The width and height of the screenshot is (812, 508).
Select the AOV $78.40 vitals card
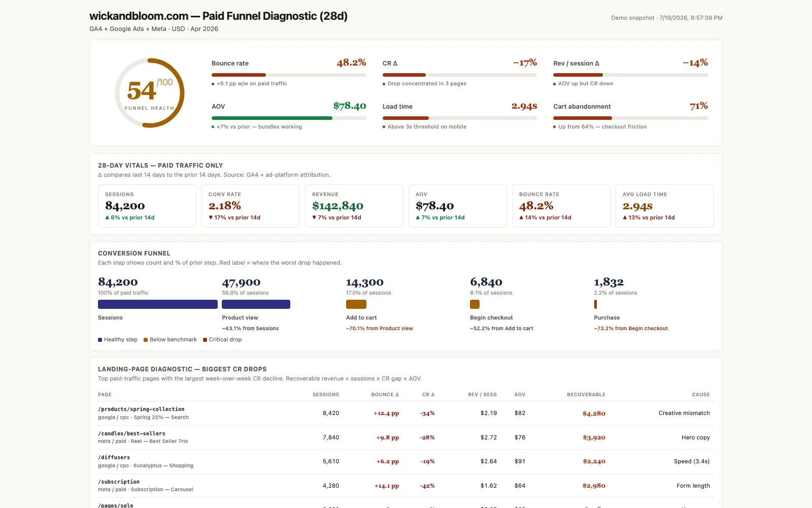pyautogui.click(x=458, y=206)
